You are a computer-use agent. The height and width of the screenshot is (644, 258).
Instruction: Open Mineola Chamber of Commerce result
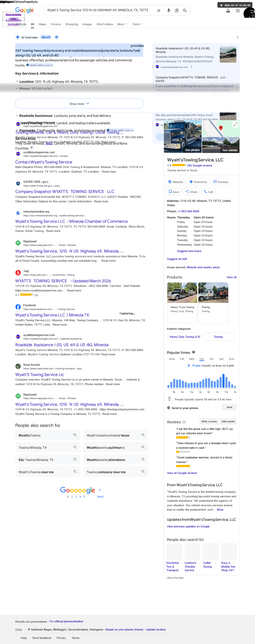pyautogui.click(x=71, y=221)
